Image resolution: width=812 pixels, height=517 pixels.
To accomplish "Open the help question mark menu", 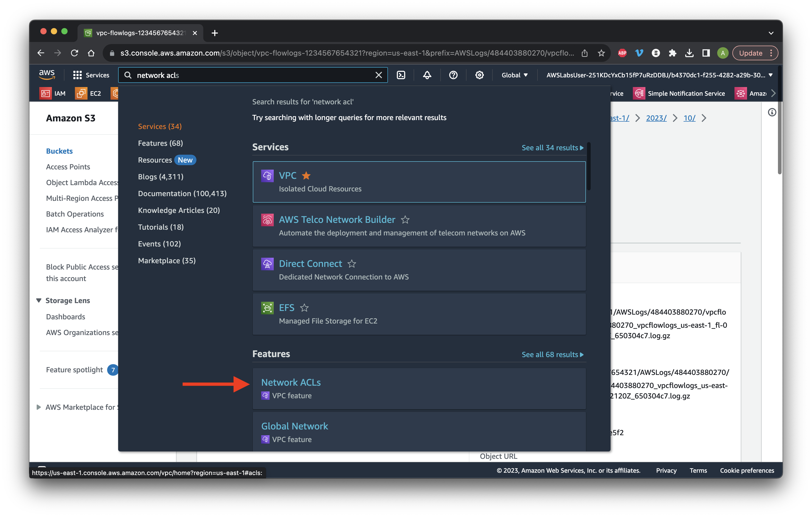I will click(x=453, y=75).
